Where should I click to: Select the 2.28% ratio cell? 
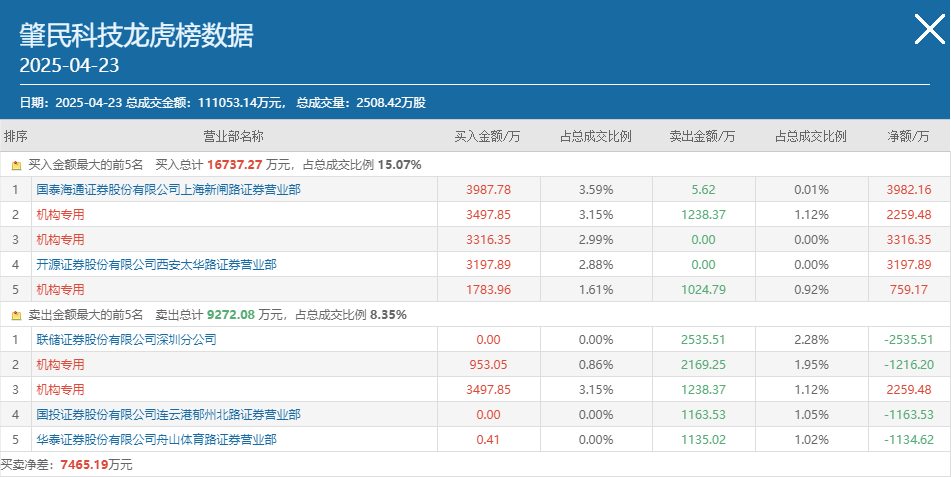pyautogui.click(x=811, y=339)
